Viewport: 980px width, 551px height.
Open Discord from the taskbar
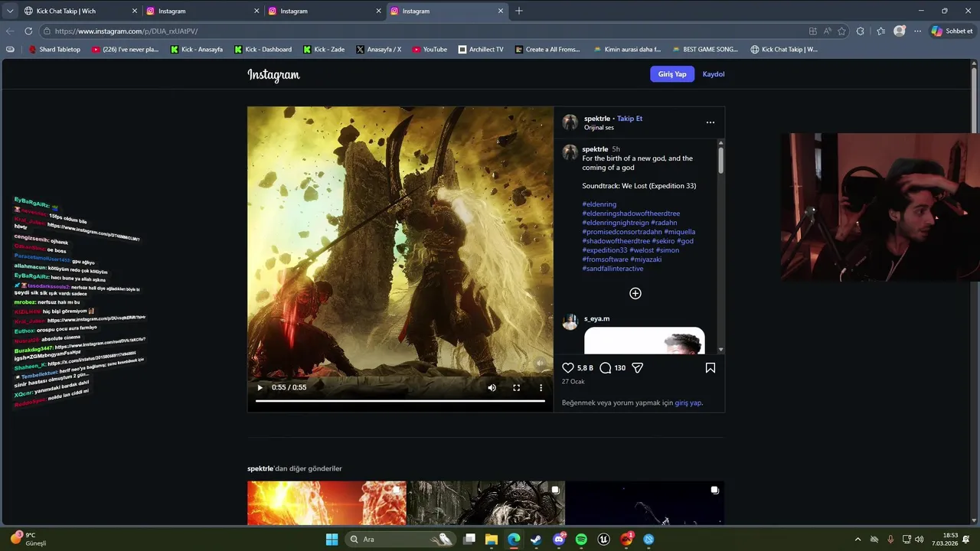(559, 540)
